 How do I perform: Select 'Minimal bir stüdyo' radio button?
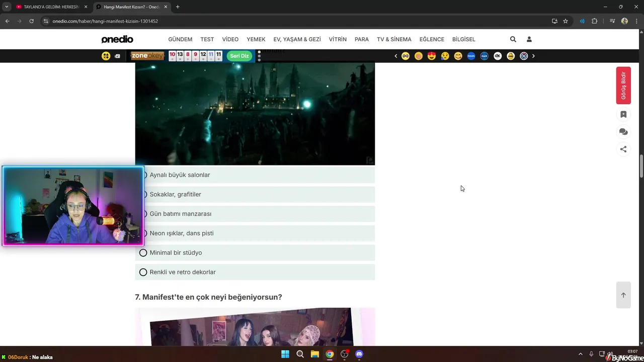click(143, 253)
